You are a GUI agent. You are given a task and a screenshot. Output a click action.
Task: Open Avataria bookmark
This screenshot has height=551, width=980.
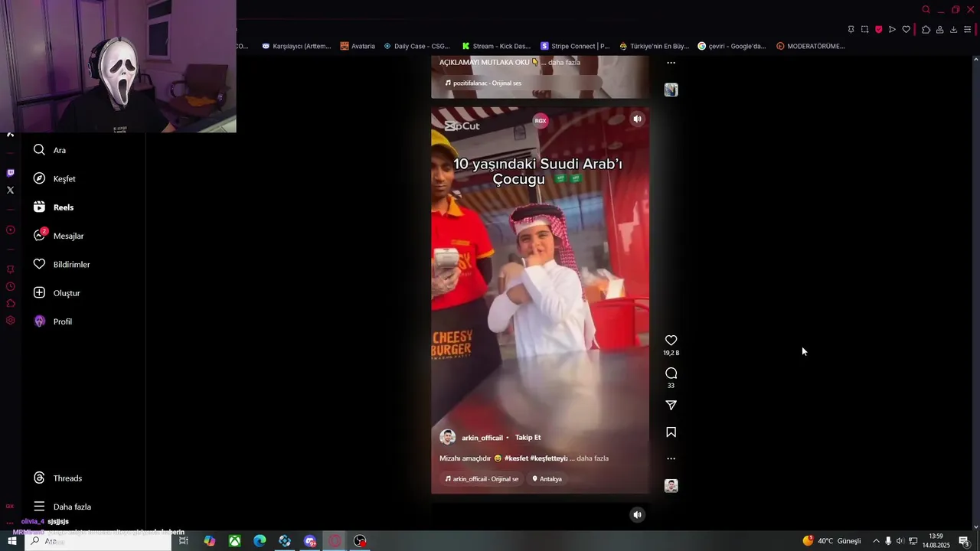(x=358, y=46)
